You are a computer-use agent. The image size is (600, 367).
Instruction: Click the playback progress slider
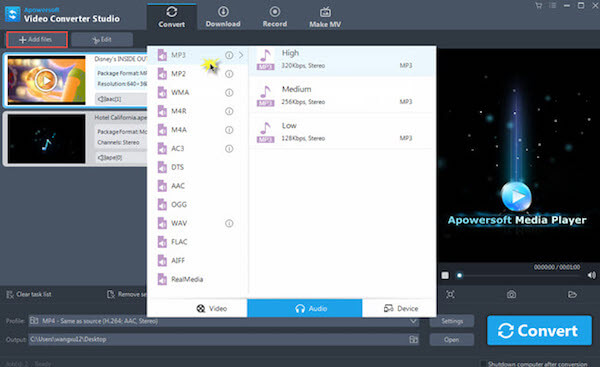click(x=518, y=275)
